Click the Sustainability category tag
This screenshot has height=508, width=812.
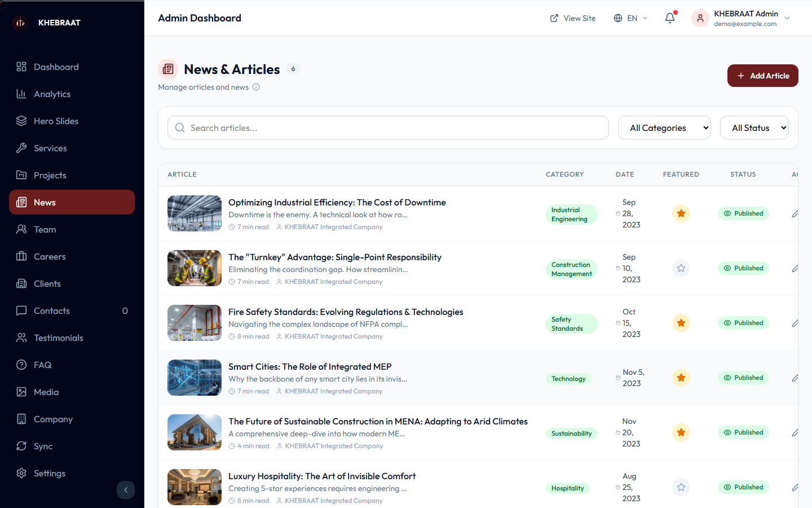click(x=572, y=433)
